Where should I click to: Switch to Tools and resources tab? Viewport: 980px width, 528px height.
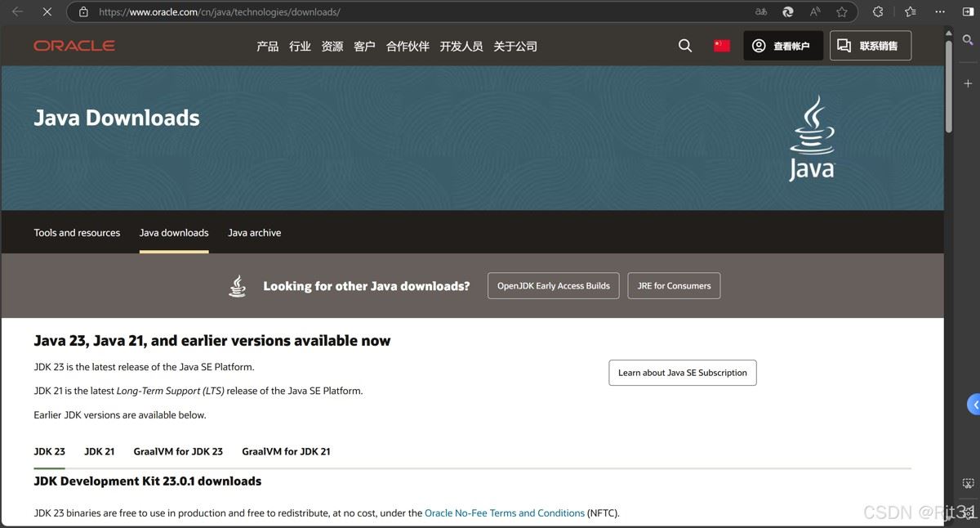pyautogui.click(x=77, y=233)
